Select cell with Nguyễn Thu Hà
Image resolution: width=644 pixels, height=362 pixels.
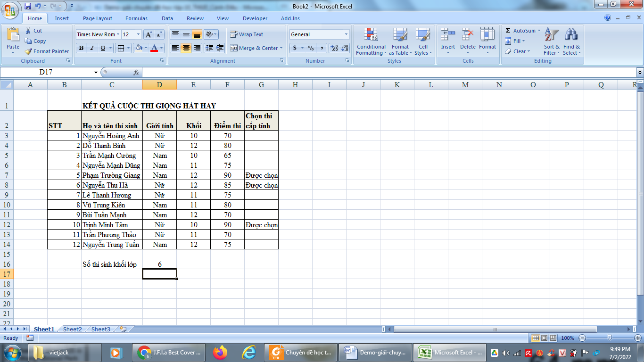[x=112, y=185]
